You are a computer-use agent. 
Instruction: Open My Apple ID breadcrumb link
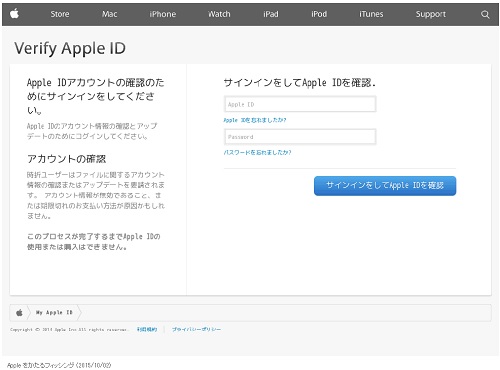pyautogui.click(x=54, y=313)
